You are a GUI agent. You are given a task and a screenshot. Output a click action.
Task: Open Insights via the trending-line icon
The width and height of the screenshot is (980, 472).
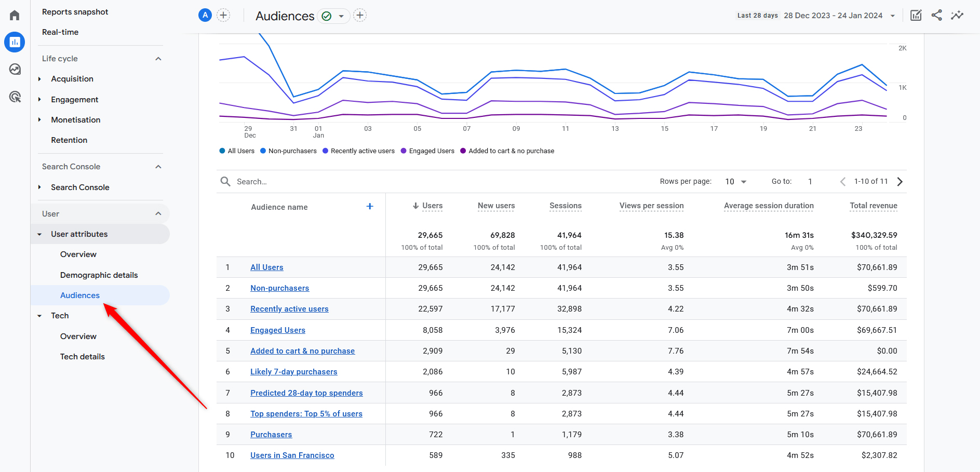pyautogui.click(x=957, y=15)
